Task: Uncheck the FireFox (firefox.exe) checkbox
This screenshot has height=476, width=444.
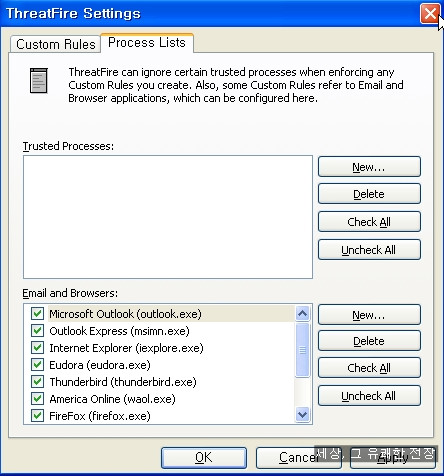Action: tap(37, 416)
